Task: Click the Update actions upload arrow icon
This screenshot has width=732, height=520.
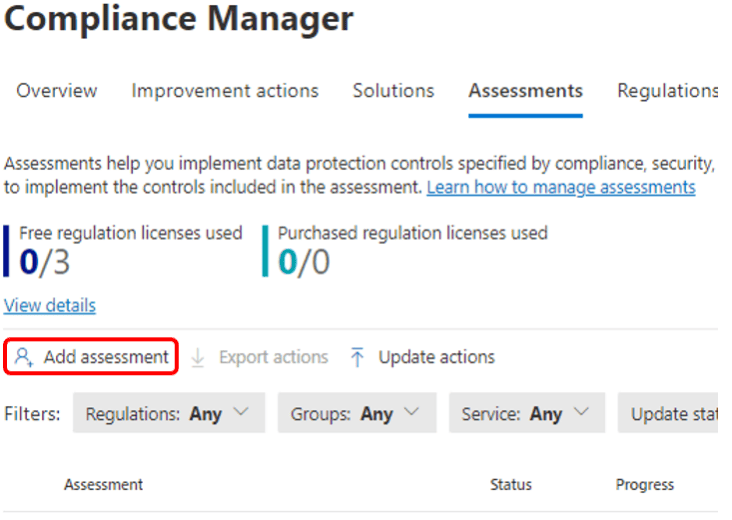Action: (x=357, y=357)
